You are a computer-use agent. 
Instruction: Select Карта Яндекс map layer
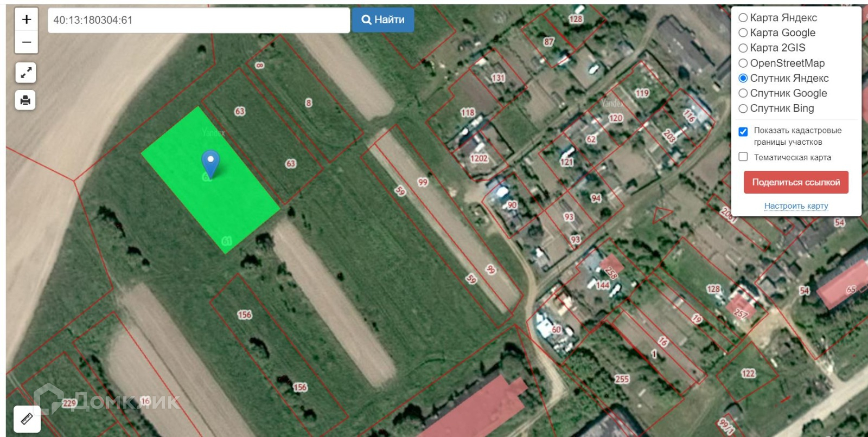point(778,17)
